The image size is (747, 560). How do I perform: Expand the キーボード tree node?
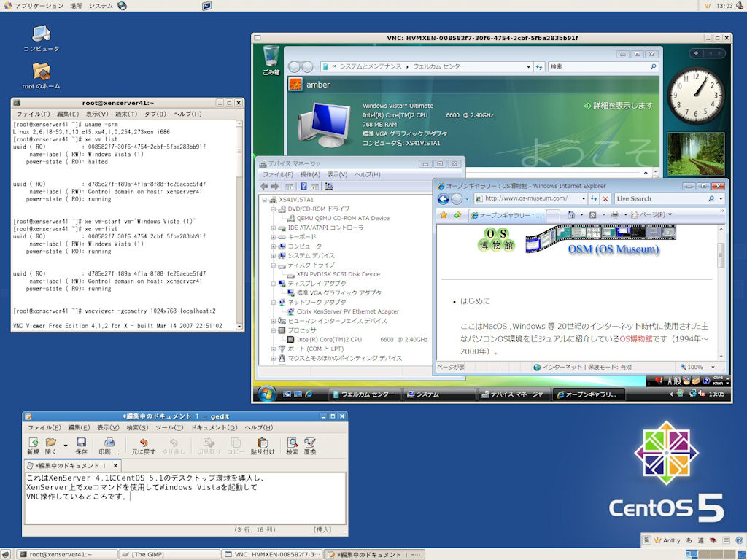(x=274, y=237)
